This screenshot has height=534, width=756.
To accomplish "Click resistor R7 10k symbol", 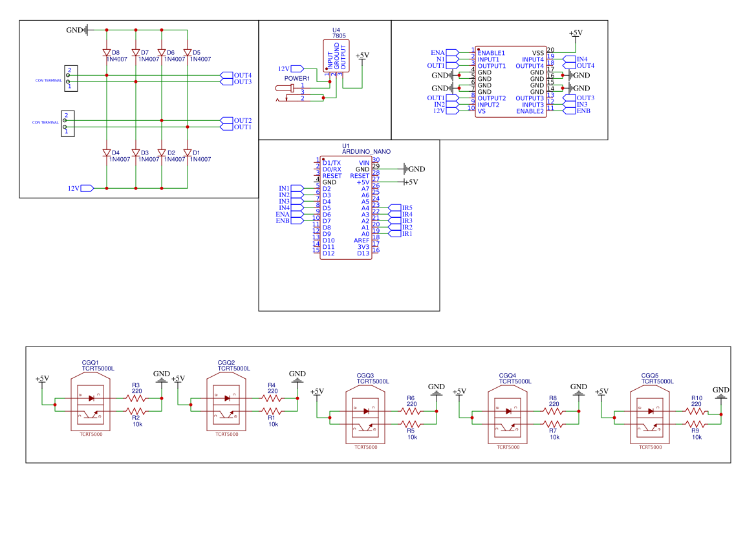I will [x=553, y=424].
